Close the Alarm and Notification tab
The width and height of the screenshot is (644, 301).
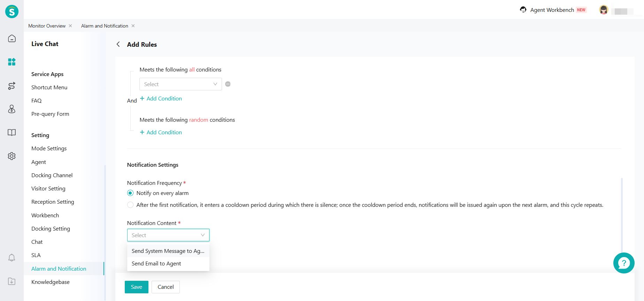pos(133,26)
